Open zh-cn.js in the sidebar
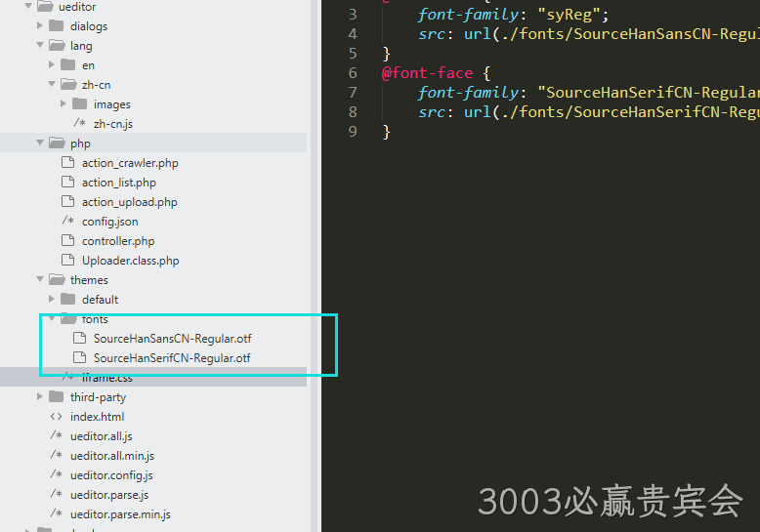 point(113,124)
